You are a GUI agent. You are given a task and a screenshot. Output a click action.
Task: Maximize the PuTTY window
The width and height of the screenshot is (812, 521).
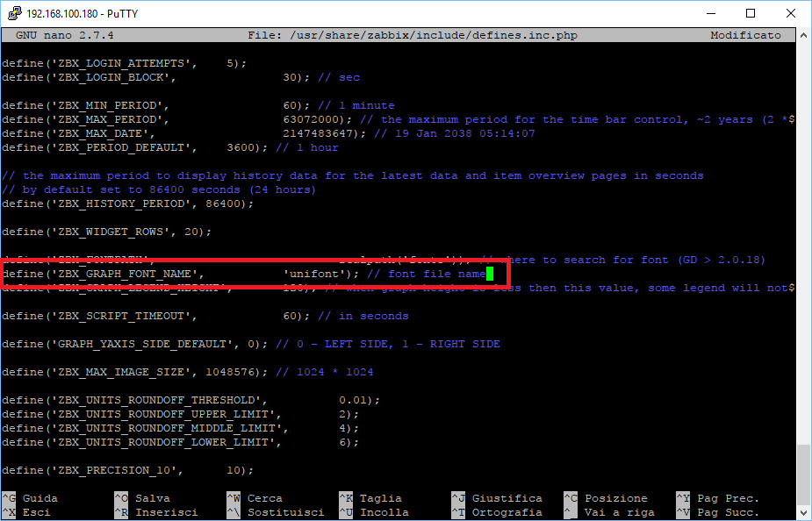[x=751, y=13]
